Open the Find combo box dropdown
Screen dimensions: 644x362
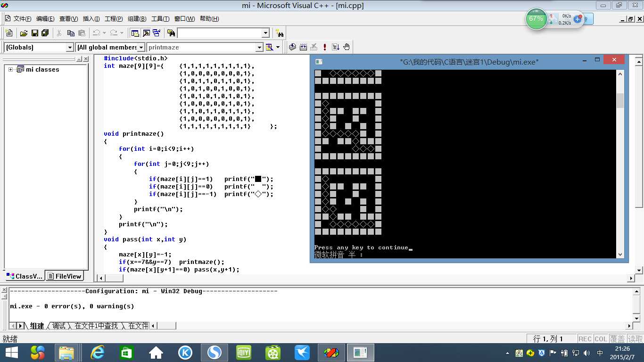[x=265, y=33]
